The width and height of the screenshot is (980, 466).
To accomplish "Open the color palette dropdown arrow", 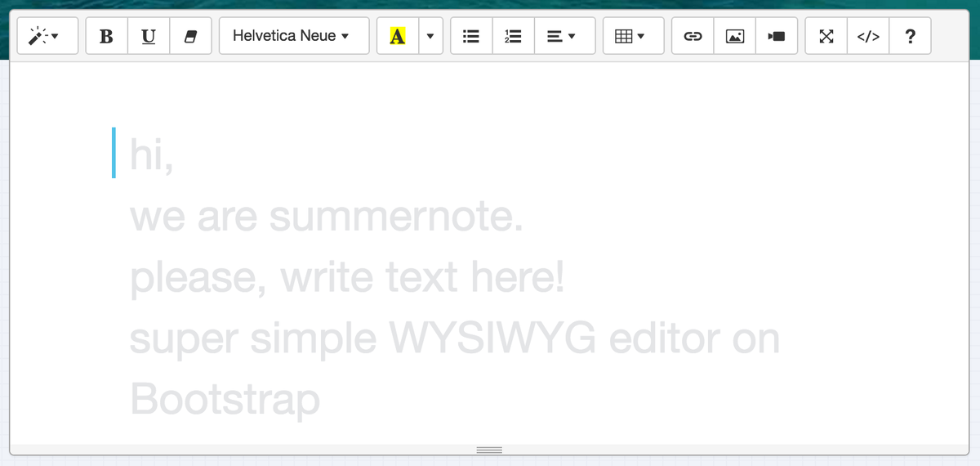I will click(x=430, y=36).
